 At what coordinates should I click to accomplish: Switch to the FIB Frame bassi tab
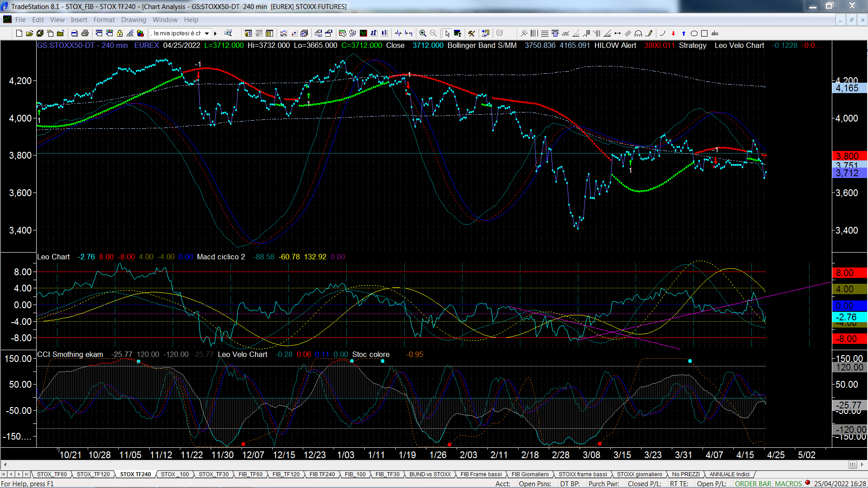tap(481, 474)
